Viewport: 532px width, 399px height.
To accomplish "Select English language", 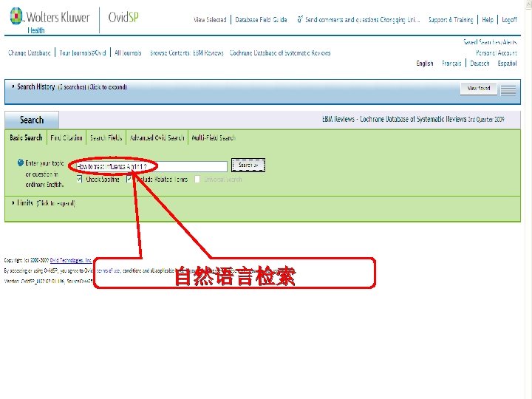I will click(x=425, y=64).
